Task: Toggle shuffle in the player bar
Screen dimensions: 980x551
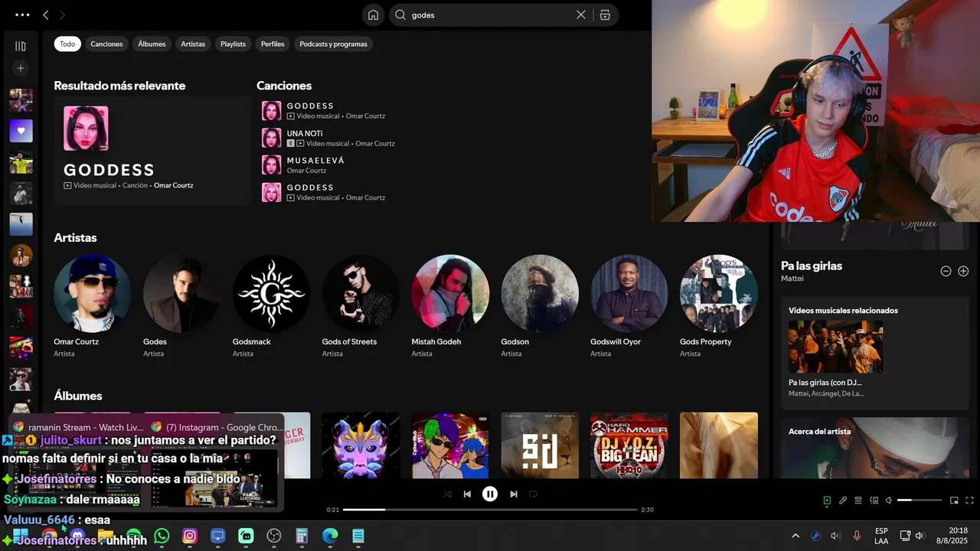Action: [448, 494]
